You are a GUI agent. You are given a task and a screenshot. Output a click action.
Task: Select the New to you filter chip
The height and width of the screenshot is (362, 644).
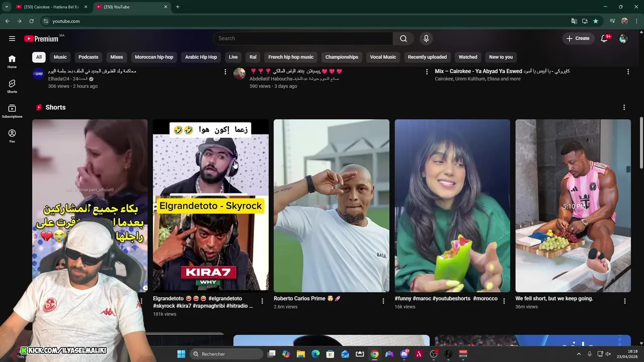point(501,57)
